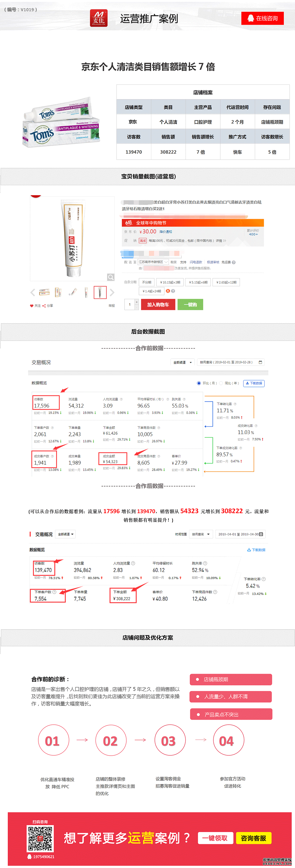Open the 在线咨询 chat button

pyautogui.click(x=262, y=18)
